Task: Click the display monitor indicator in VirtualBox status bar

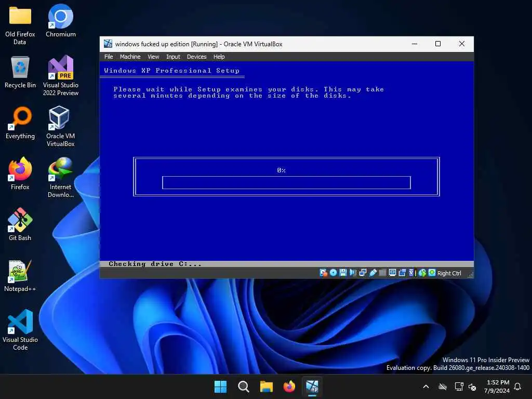Action: click(392, 273)
